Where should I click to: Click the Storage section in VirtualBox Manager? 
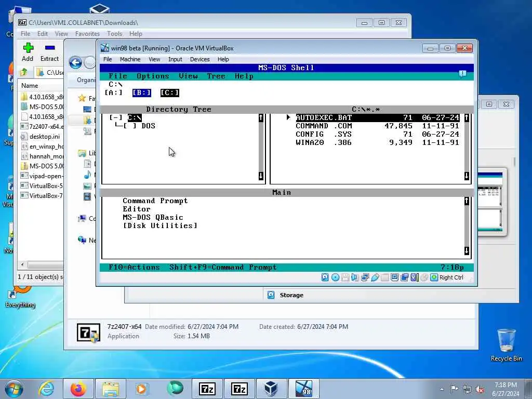coord(291,295)
